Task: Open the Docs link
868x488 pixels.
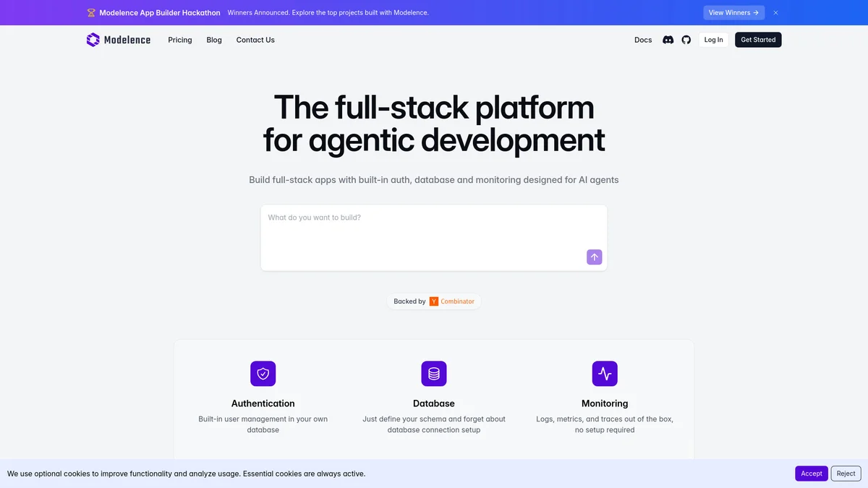Action: [x=643, y=40]
